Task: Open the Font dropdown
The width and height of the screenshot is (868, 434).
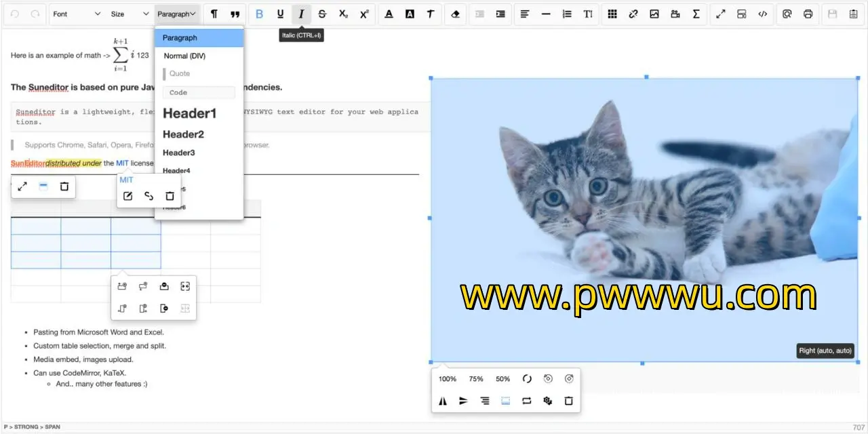Action: pyautogui.click(x=76, y=14)
